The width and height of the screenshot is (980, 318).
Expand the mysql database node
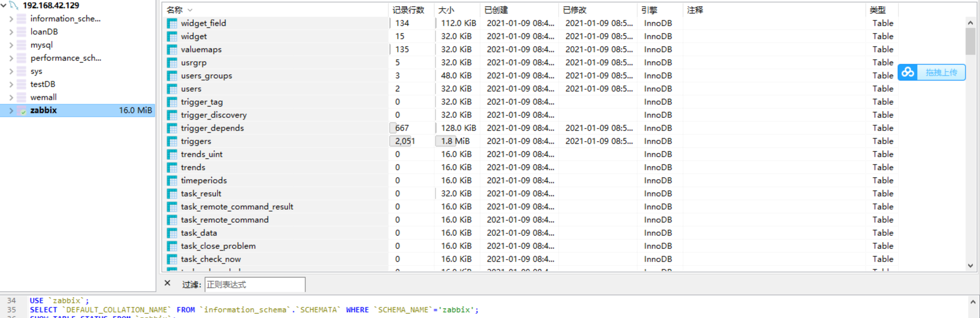11,45
